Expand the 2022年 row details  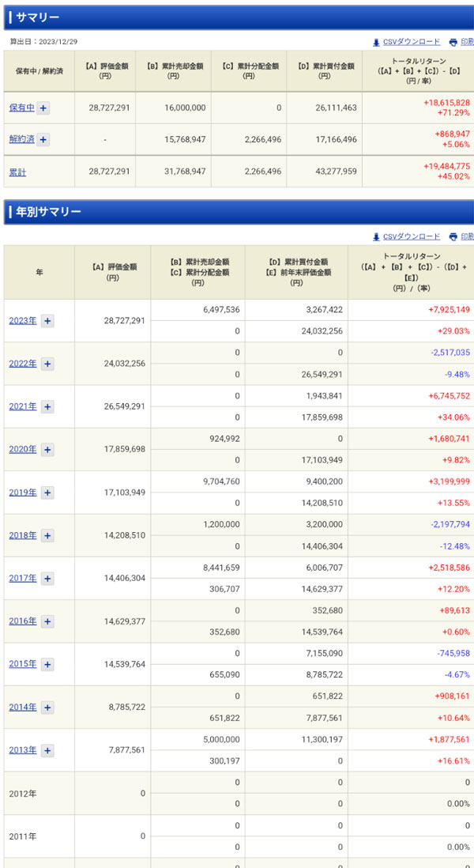(x=47, y=364)
